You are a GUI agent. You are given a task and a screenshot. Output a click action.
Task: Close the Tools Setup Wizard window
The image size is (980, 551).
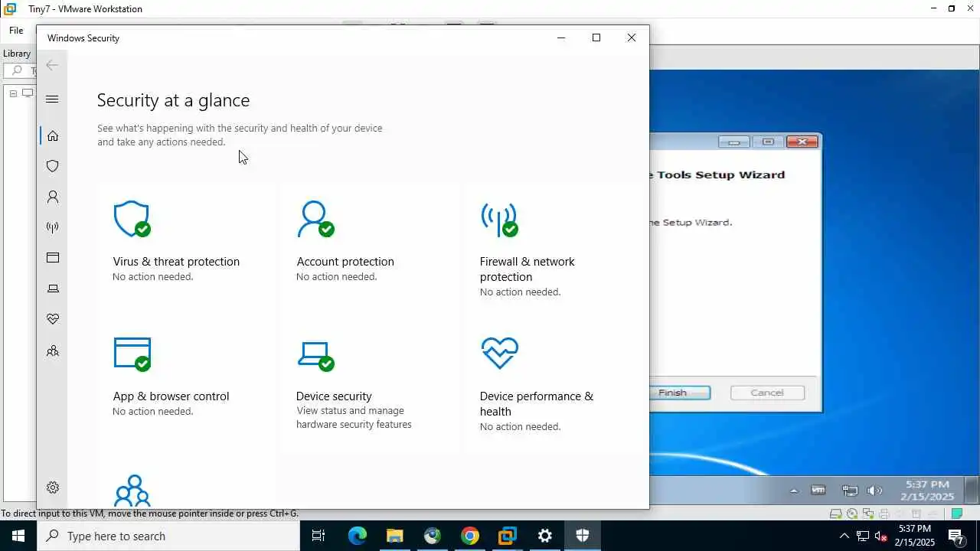tap(802, 142)
